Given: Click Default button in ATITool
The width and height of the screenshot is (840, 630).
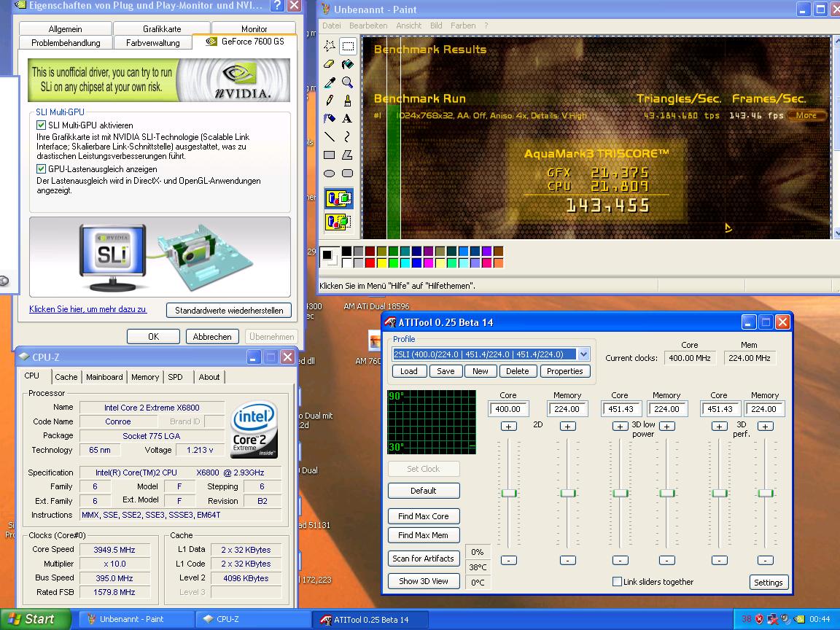Looking at the screenshot, I should click(423, 491).
